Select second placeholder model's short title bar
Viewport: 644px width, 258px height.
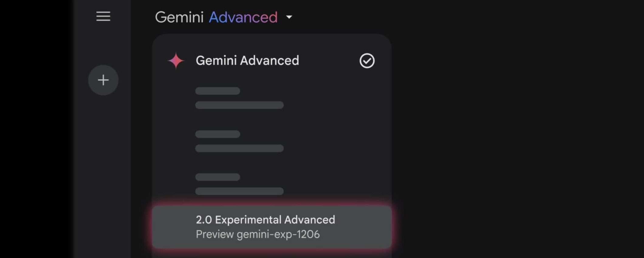pyautogui.click(x=218, y=134)
